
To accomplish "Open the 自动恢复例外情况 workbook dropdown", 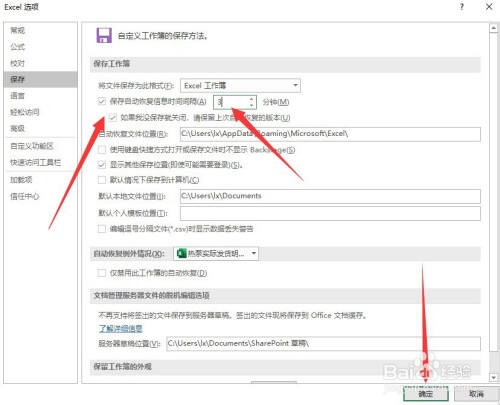I will pyautogui.click(x=216, y=254).
